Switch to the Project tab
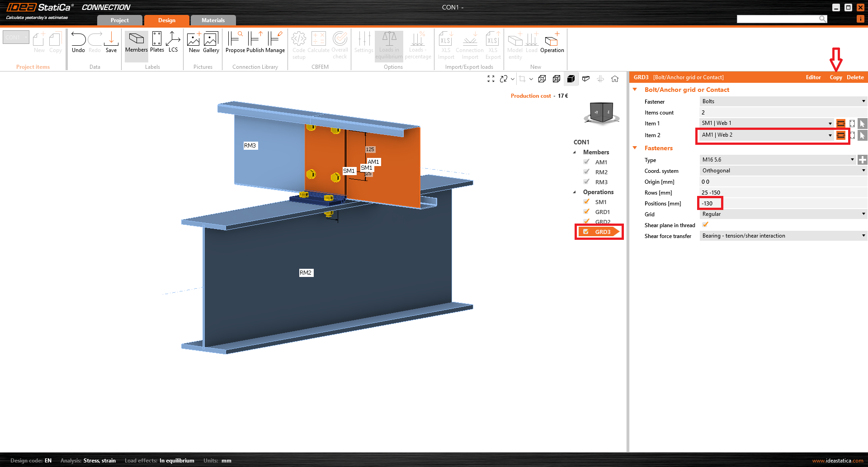This screenshot has height=467, width=868. click(119, 20)
